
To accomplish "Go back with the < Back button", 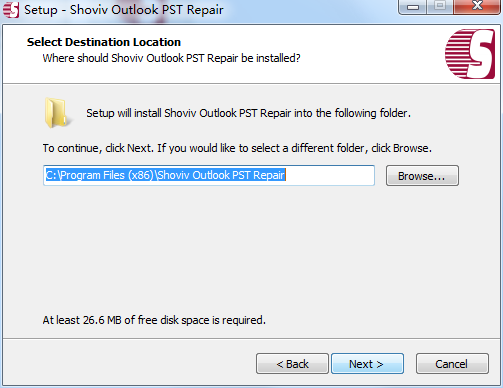I will [292, 364].
